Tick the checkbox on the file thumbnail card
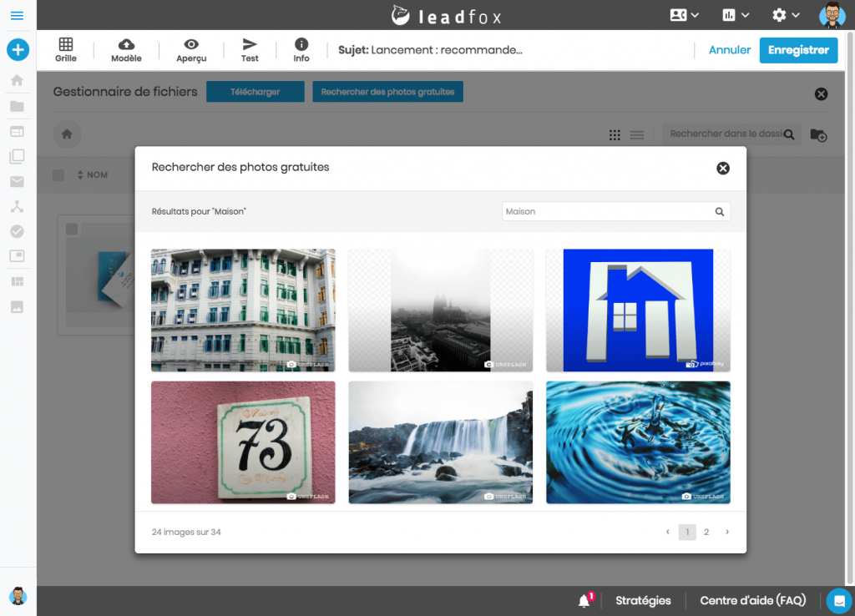Image resolution: width=855 pixels, height=616 pixels. [x=72, y=229]
